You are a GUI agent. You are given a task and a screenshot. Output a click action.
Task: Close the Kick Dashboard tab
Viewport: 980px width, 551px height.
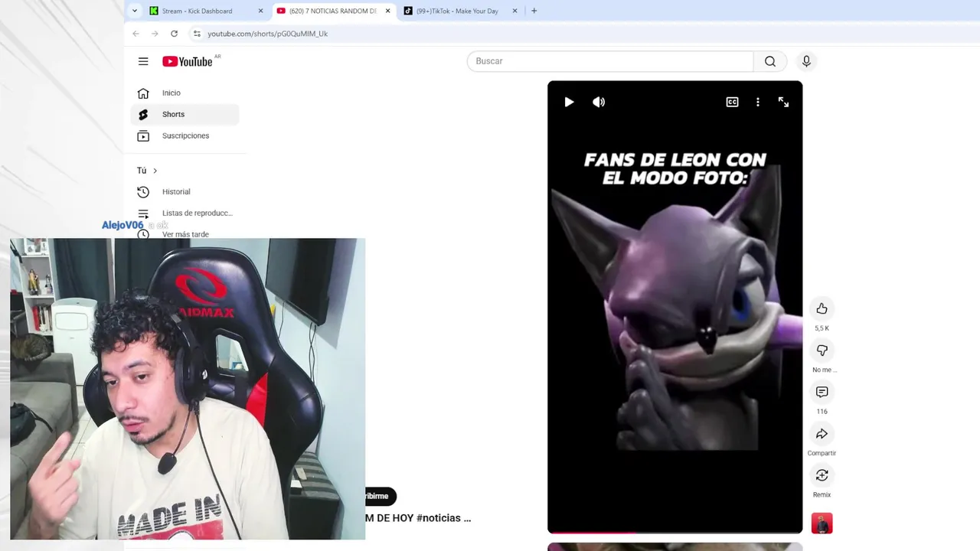[260, 11]
